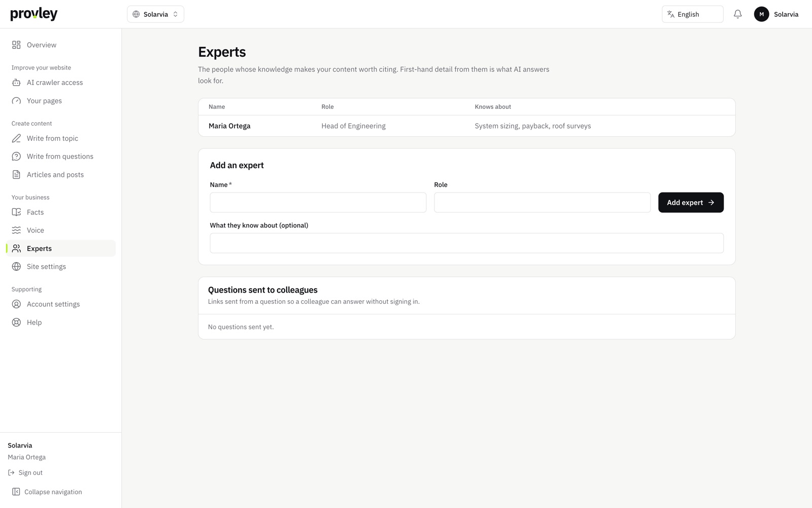Click Solarvia account name in top bar
The width and height of the screenshot is (812, 508).
786,14
